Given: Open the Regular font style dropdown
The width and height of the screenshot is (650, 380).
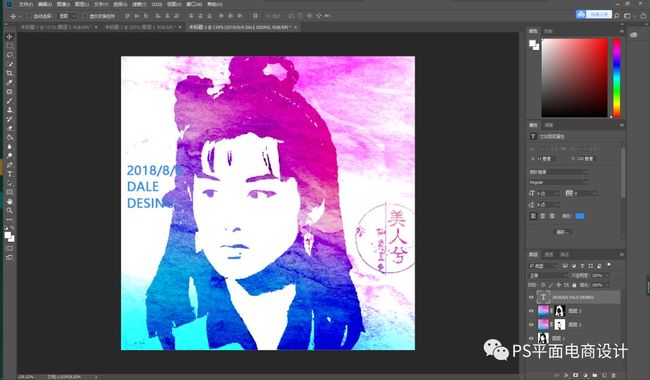Looking at the screenshot, I should (x=558, y=182).
